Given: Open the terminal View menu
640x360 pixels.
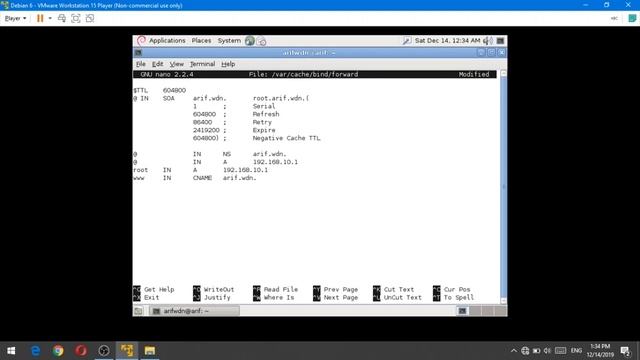Looking at the screenshot, I should click(x=176, y=64).
